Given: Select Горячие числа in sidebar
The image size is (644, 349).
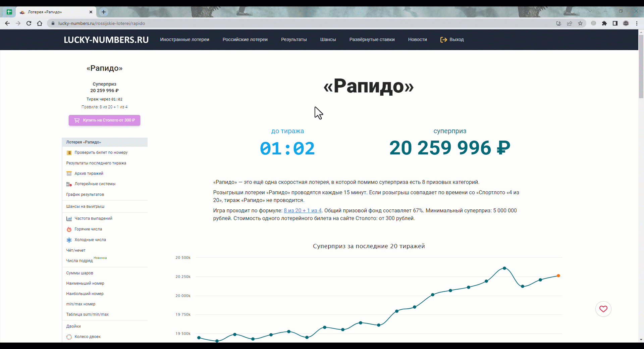Looking at the screenshot, I should 88,229.
